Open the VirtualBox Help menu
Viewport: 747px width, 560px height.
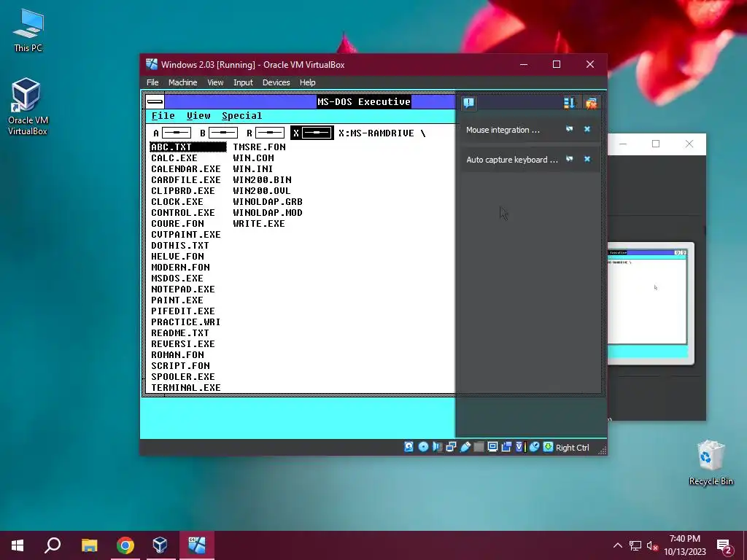tap(307, 82)
